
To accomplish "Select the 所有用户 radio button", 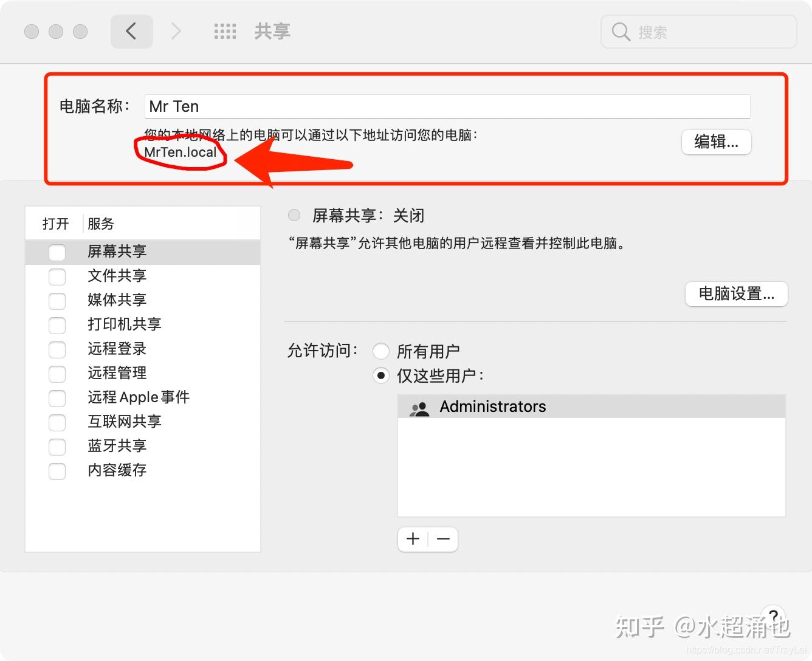I will [380, 351].
